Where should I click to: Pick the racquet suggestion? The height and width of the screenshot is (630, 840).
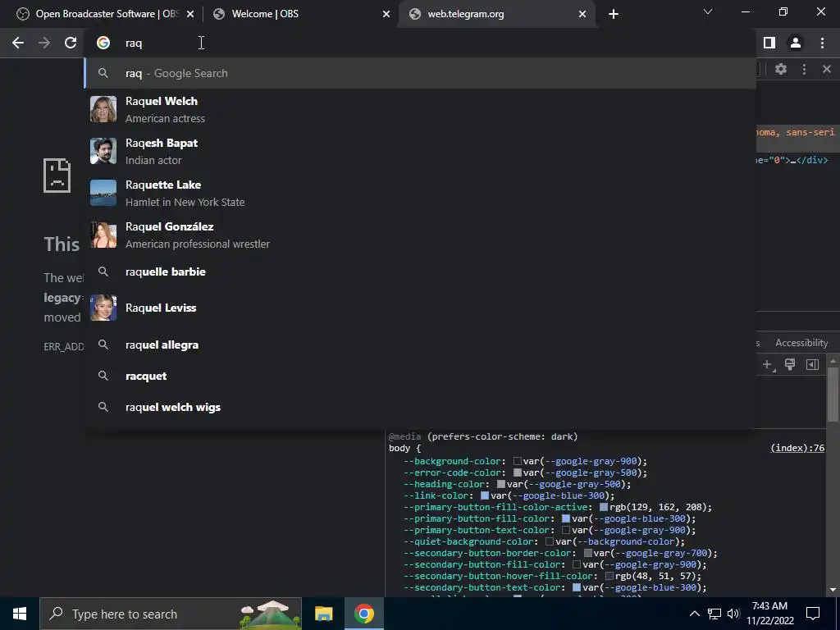[420, 376]
